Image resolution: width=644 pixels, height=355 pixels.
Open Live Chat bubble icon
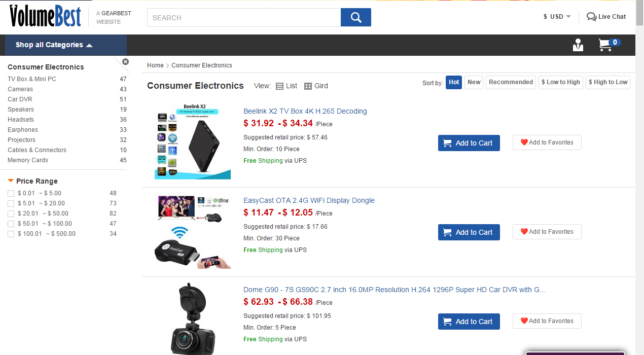coord(591,17)
